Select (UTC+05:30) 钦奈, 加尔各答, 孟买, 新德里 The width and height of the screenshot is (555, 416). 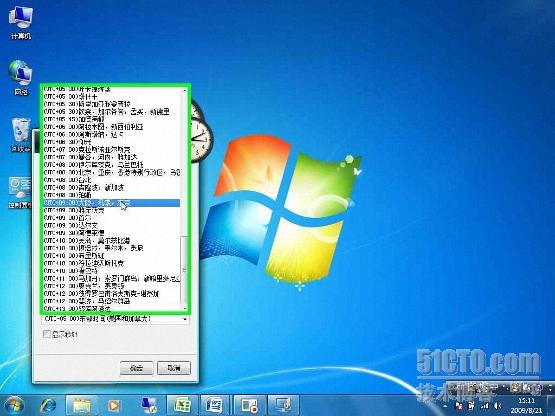(x=112, y=112)
